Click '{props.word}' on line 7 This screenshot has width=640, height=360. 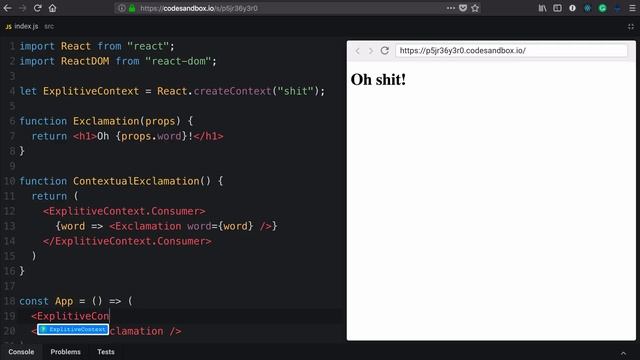click(x=151, y=136)
